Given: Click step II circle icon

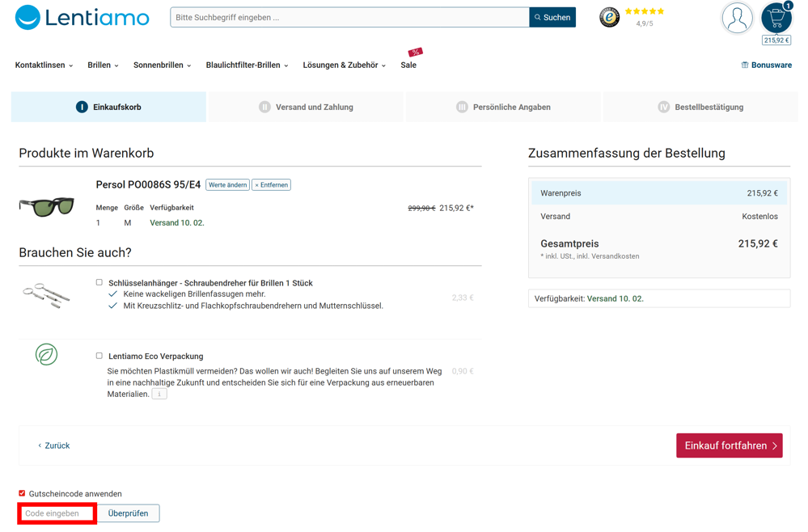Looking at the screenshot, I should tap(264, 107).
